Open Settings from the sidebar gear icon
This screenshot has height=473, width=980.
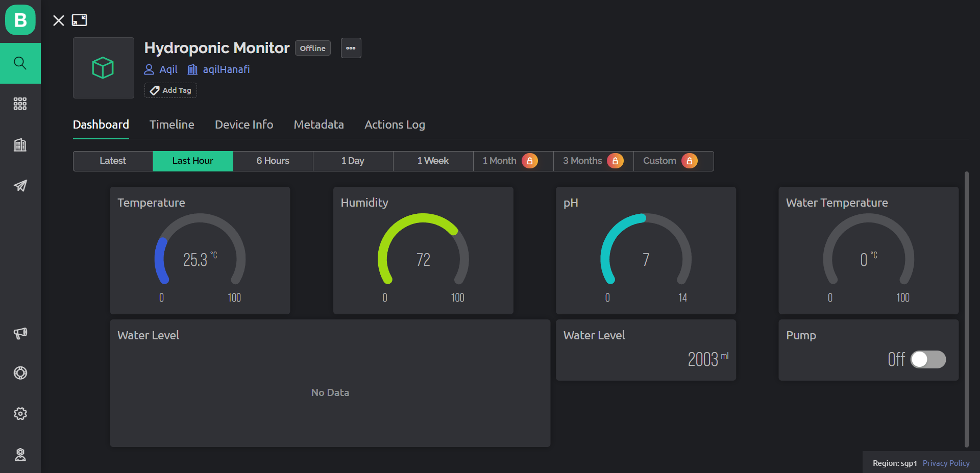pos(20,414)
